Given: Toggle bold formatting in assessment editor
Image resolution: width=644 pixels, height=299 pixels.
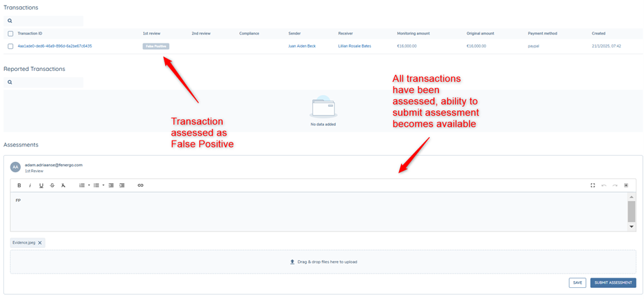Looking at the screenshot, I should point(19,185).
